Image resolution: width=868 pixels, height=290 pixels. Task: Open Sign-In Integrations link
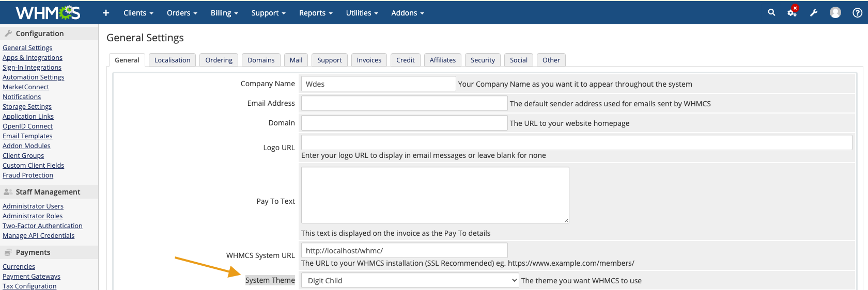(x=32, y=67)
